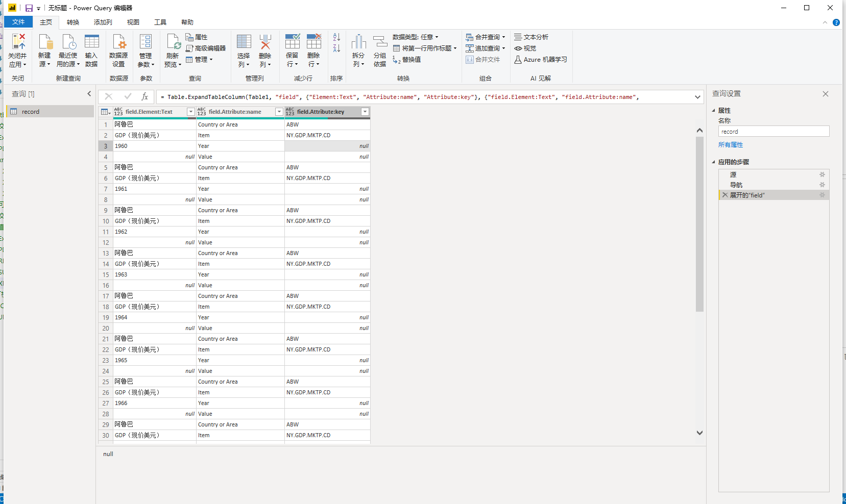Screen dimensions: 846x504
Task: Open filter dropdown for field.Element:Text column
Action: tap(191, 112)
